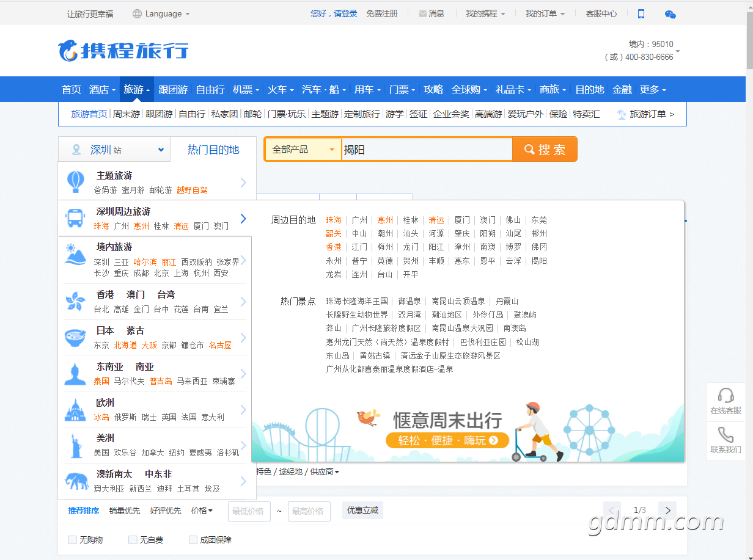Switch to the 热门目的地 tab
This screenshot has height=560, width=753.
click(x=213, y=150)
